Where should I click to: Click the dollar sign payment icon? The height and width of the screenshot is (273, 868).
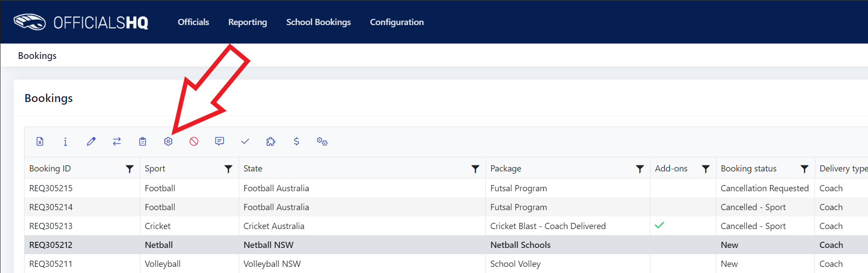[297, 142]
